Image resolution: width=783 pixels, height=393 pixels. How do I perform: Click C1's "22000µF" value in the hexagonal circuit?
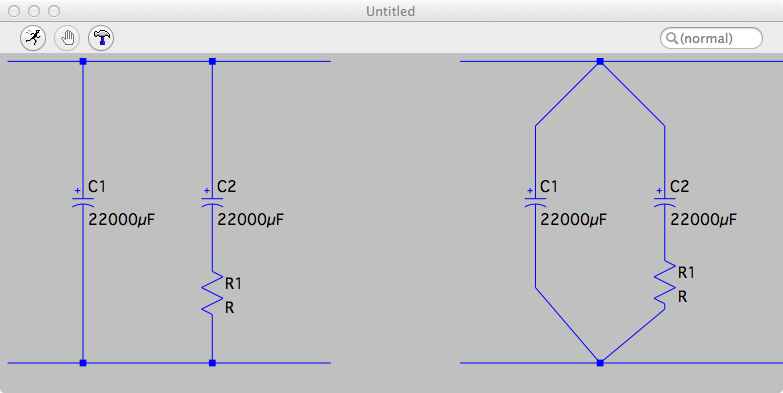(574, 220)
